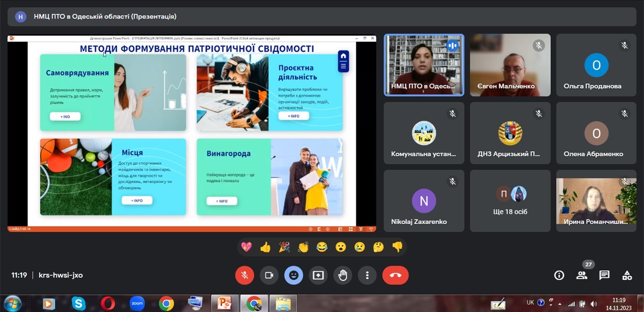Unmute the microphone in the call controls
The image size is (644, 312).
(x=245, y=275)
